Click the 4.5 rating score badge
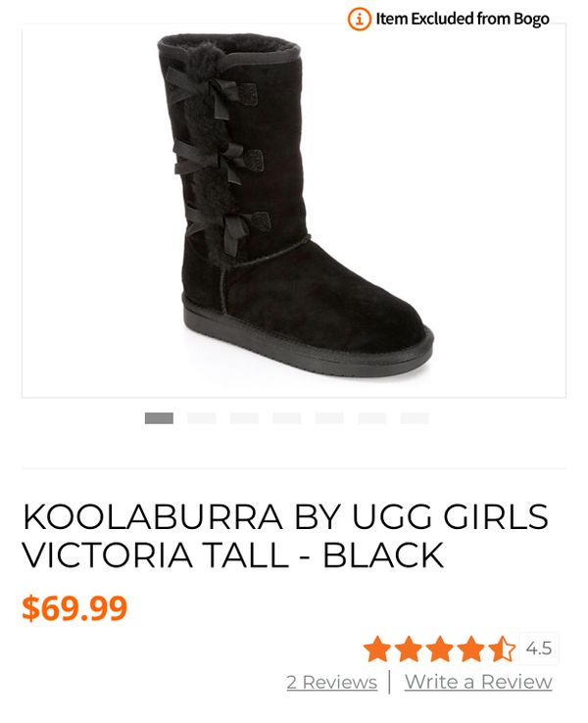588x723 pixels. (539, 649)
